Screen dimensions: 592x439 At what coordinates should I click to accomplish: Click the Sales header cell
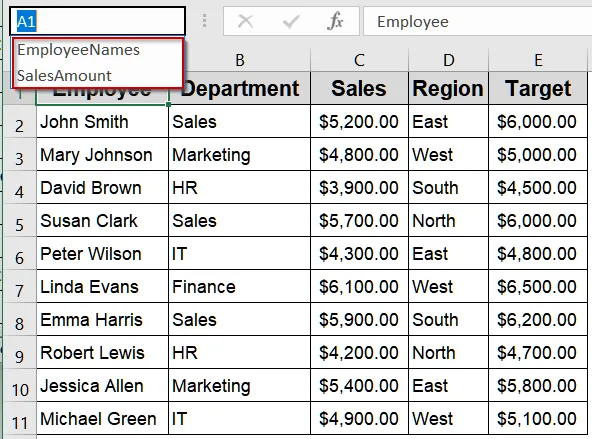pos(359,88)
